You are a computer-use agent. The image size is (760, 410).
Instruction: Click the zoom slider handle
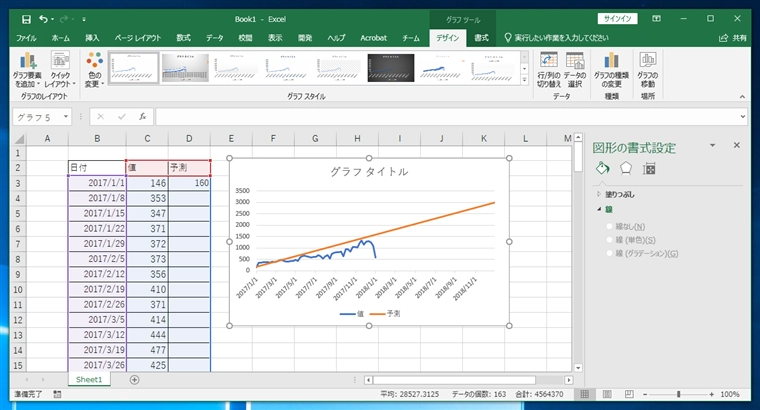point(679,394)
